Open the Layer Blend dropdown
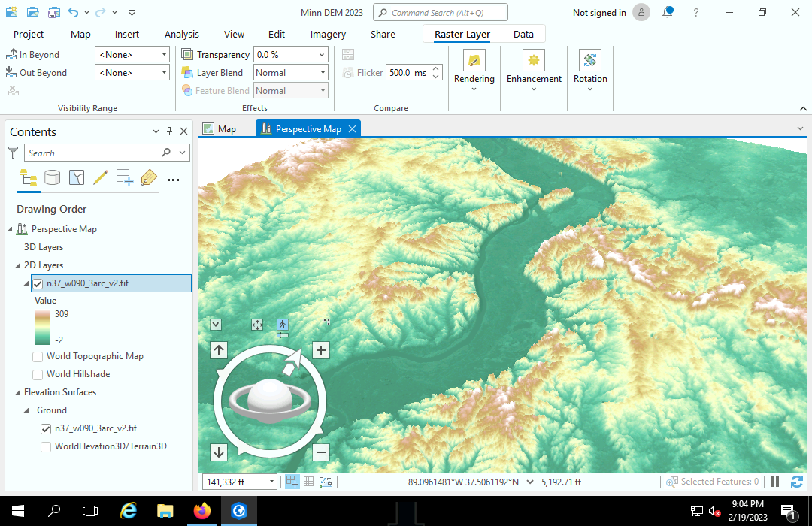The image size is (812, 526). tap(323, 73)
